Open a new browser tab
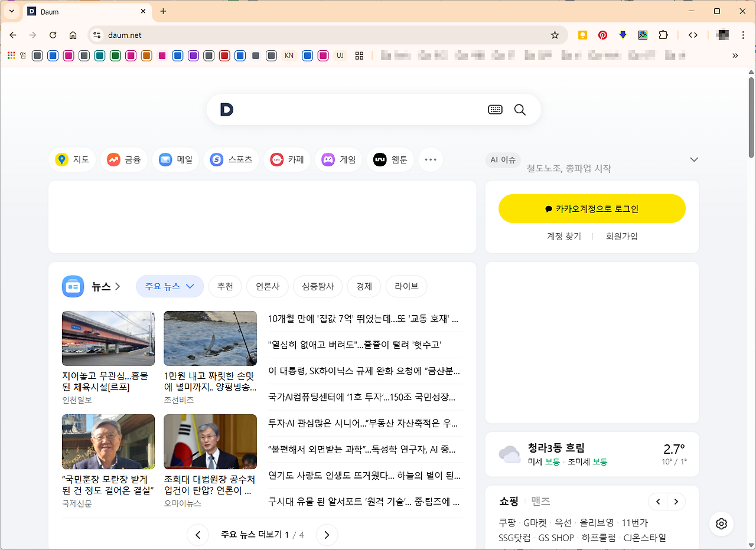 click(x=163, y=11)
